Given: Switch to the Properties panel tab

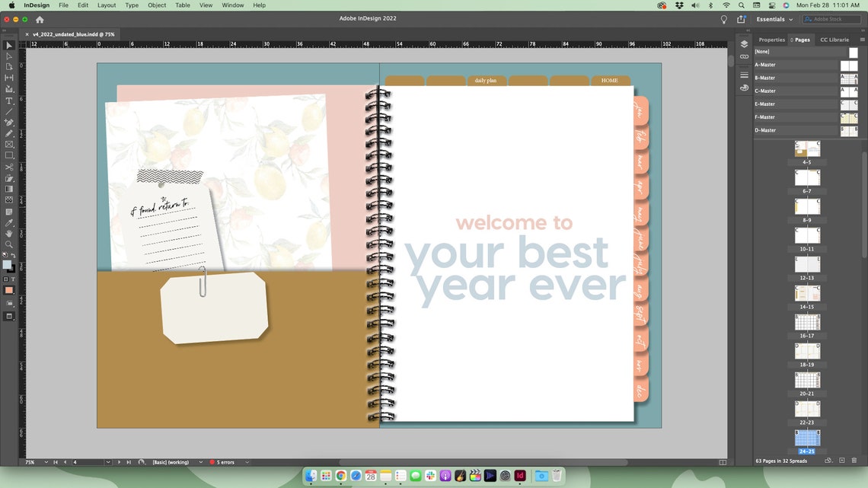Looking at the screenshot, I should pyautogui.click(x=771, y=40).
